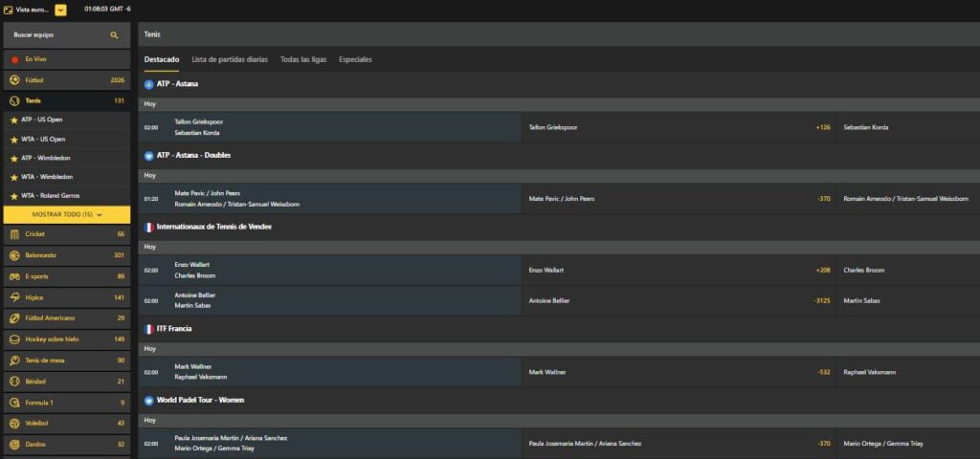
Task: Open the Formula 1 icon
Action: pos(14,402)
